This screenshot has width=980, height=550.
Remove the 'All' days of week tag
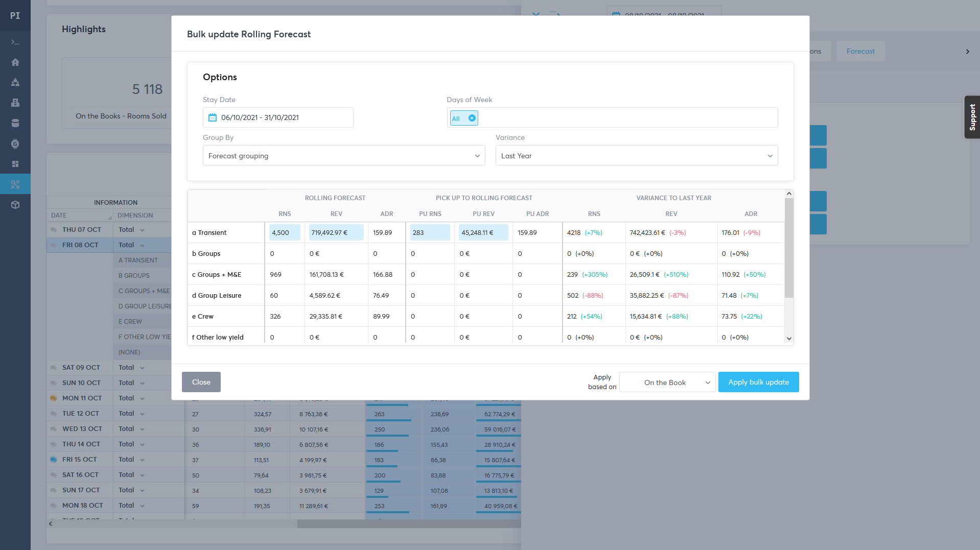(x=472, y=118)
